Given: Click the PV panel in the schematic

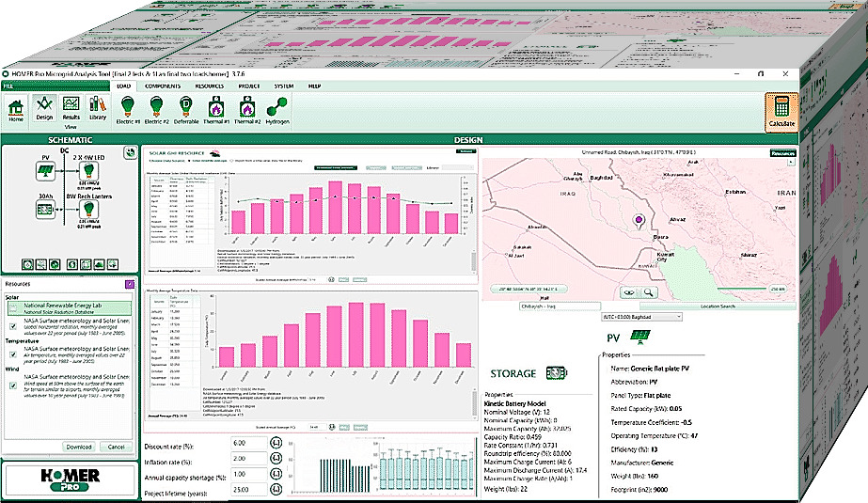Looking at the screenshot, I should click(x=43, y=172).
